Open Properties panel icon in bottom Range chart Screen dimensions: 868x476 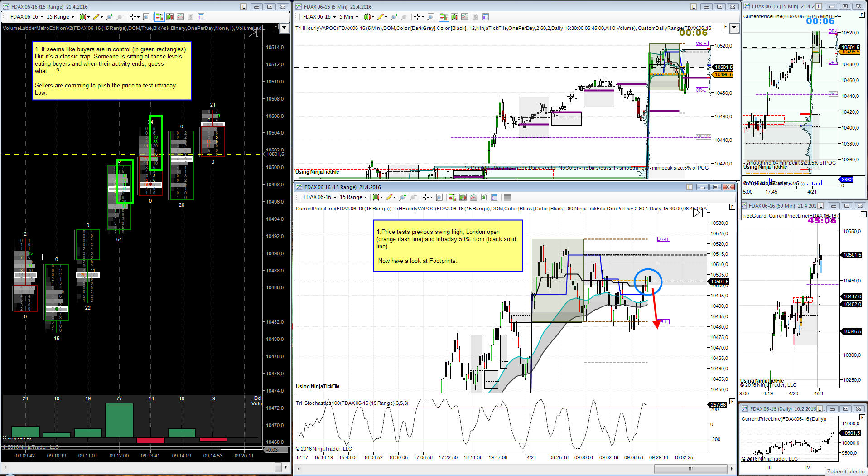494,197
